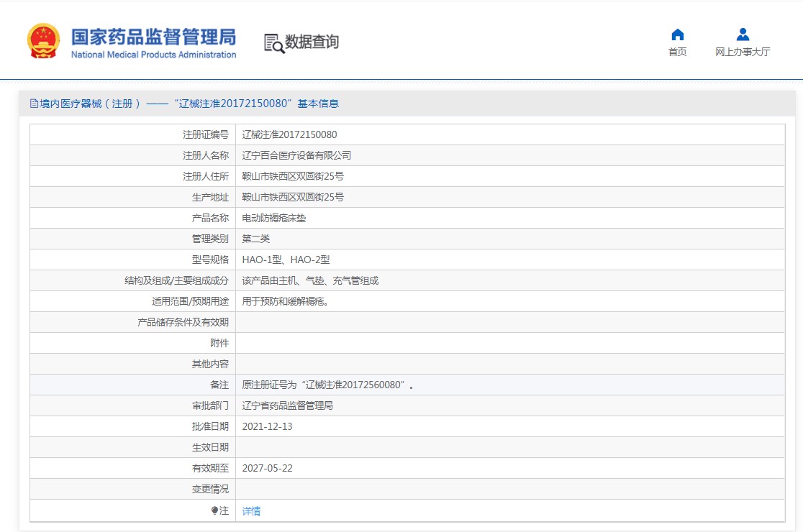Click expiry date 2027-05-22
The image size is (803, 532).
point(268,469)
